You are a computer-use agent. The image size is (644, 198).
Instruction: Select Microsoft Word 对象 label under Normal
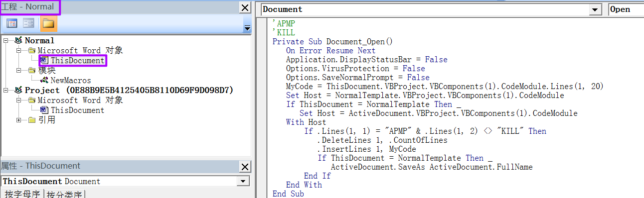80,51
